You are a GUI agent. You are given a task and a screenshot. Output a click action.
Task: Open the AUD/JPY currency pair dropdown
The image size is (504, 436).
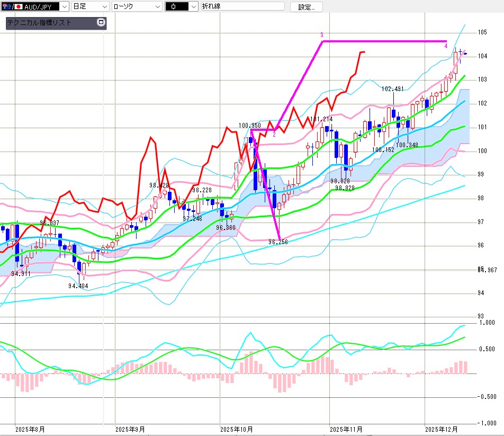(x=64, y=7)
